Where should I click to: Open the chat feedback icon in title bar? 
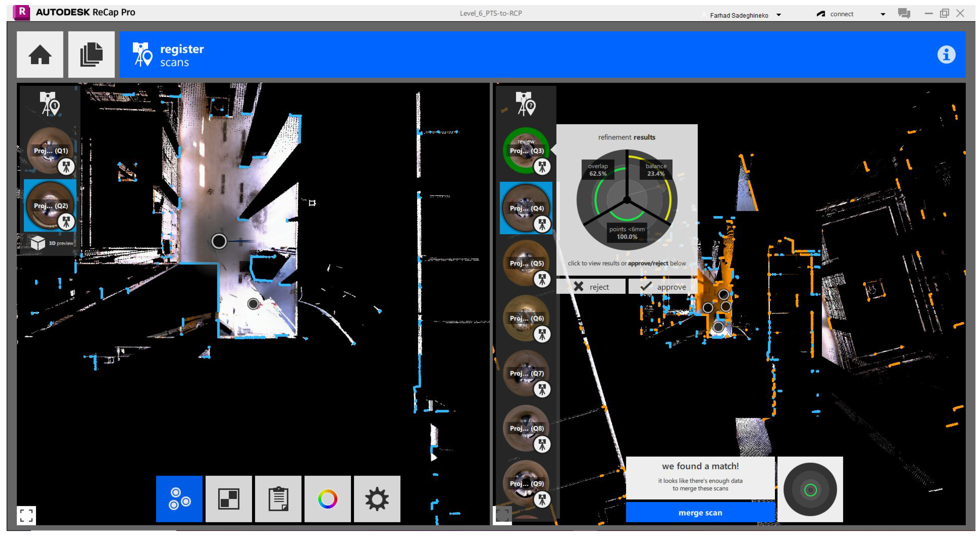click(904, 14)
